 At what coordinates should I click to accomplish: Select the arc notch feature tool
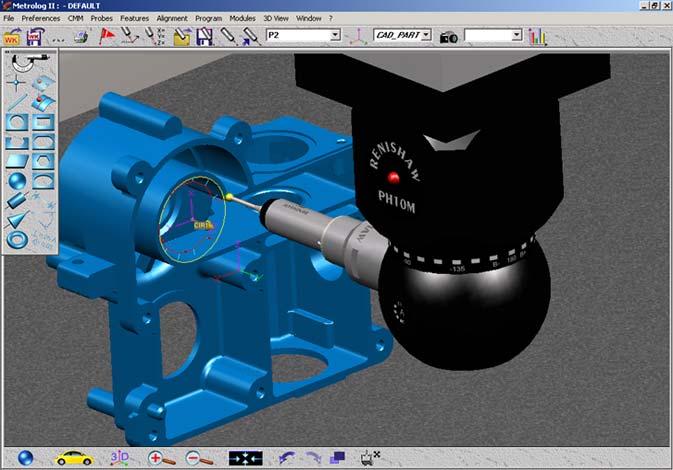(17, 142)
